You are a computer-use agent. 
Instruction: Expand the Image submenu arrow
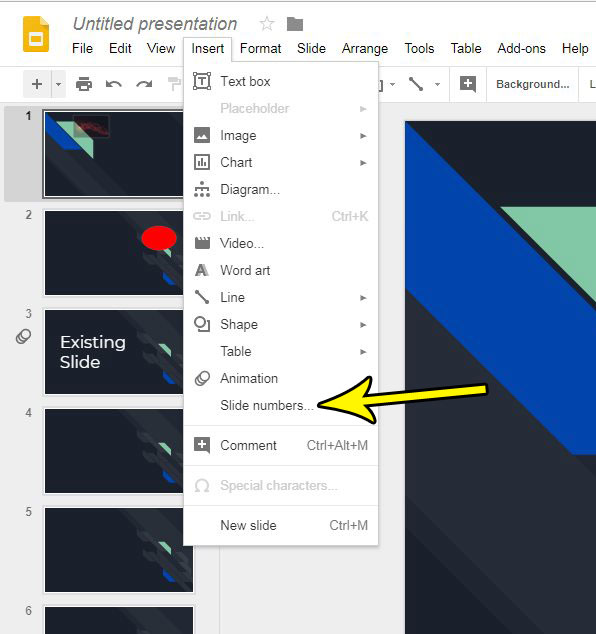click(363, 136)
